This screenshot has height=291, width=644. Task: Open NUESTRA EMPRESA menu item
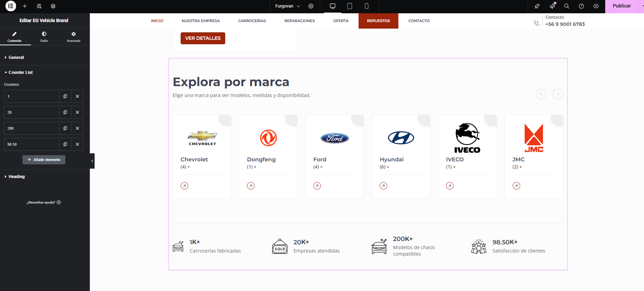tap(201, 21)
